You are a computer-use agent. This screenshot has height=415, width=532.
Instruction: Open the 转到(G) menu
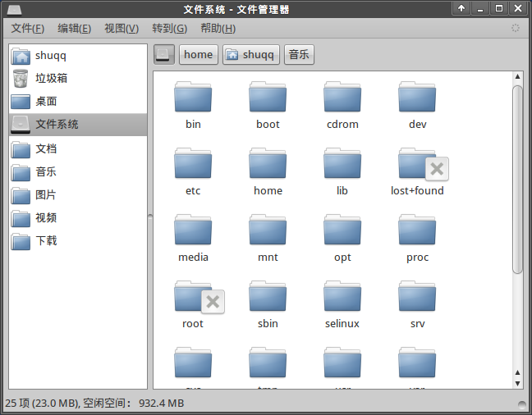(169, 29)
